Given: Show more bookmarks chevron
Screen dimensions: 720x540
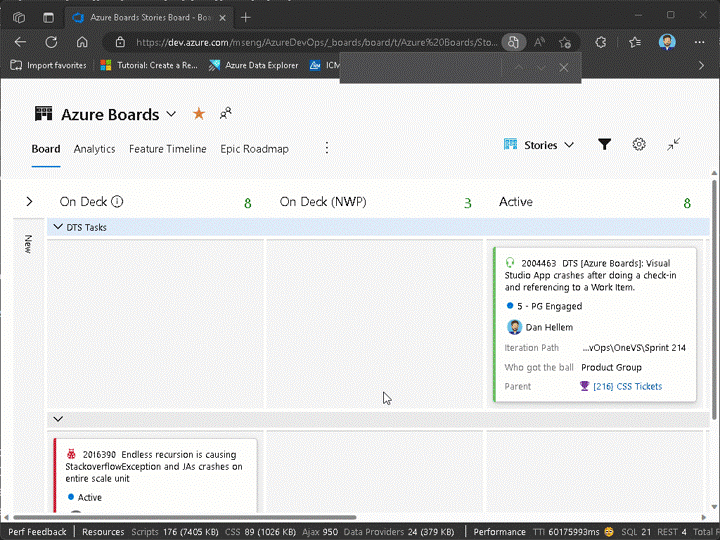Looking at the screenshot, I should pos(701,65).
